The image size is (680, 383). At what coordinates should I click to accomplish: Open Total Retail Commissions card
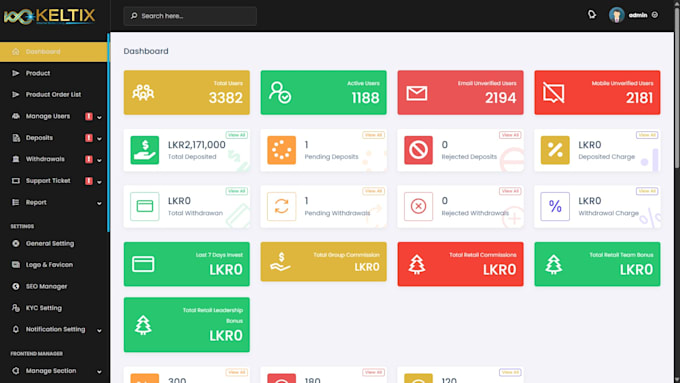pos(461,264)
